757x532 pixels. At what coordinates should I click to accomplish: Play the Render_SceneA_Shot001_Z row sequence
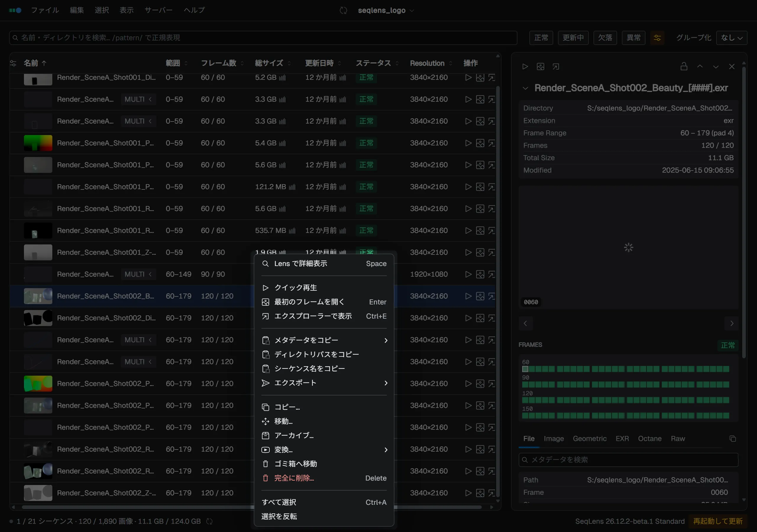point(468,252)
